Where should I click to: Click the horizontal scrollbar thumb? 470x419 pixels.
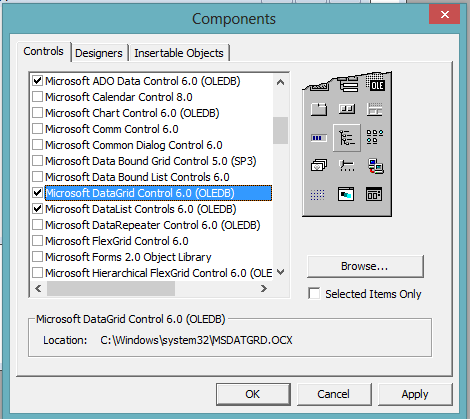[111, 288]
